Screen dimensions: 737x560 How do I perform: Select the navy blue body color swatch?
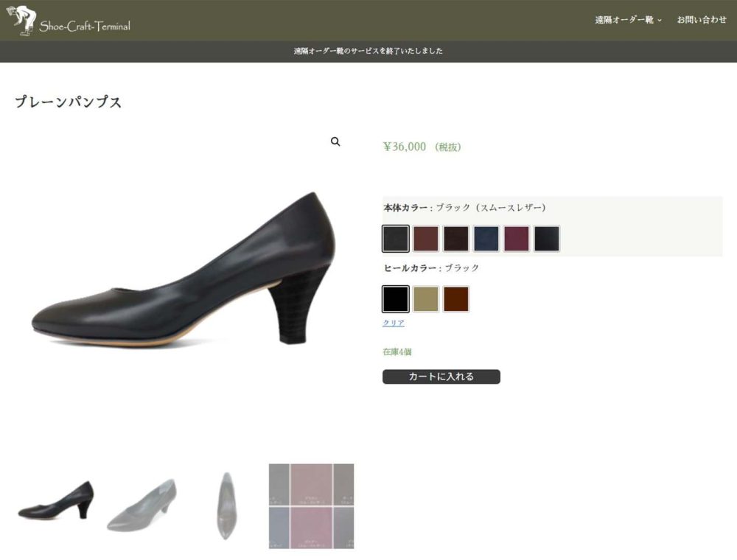tap(485, 238)
